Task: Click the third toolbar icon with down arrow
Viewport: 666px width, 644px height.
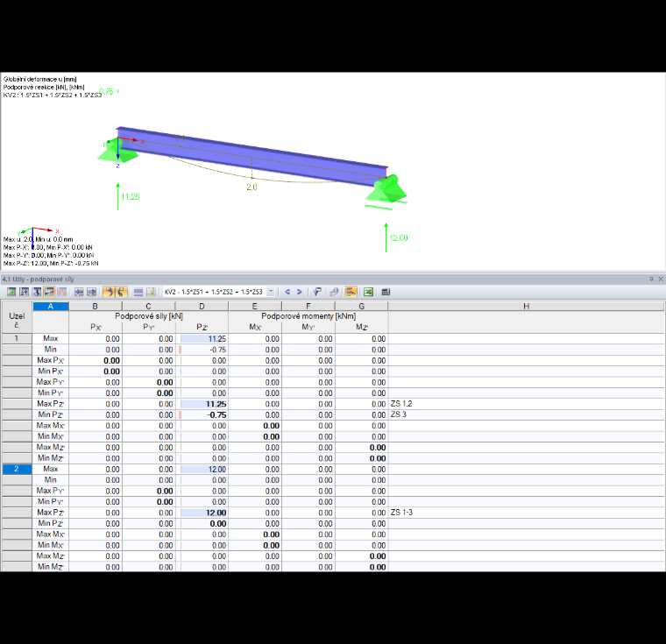Action: (37, 292)
